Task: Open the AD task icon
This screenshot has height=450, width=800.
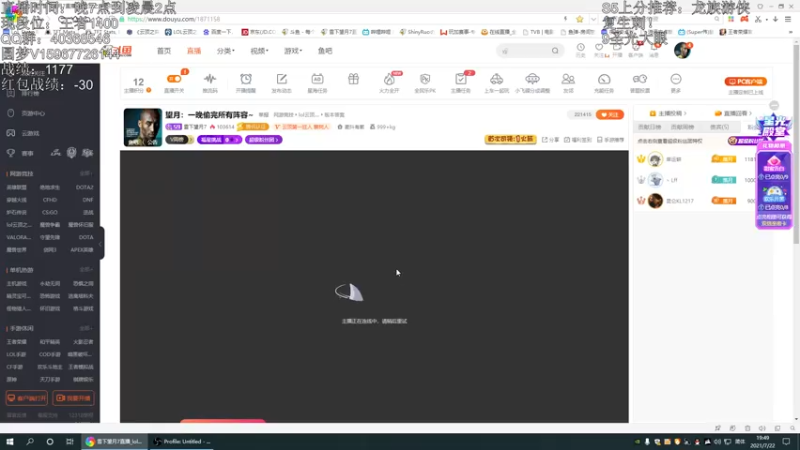Action: click(317, 79)
